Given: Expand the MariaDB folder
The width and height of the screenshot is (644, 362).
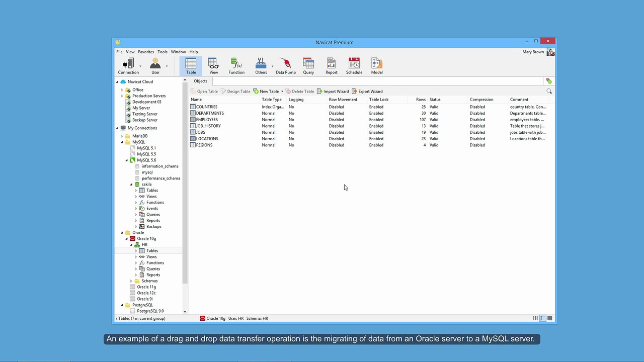Looking at the screenshot, I should (x=122, y=136).
